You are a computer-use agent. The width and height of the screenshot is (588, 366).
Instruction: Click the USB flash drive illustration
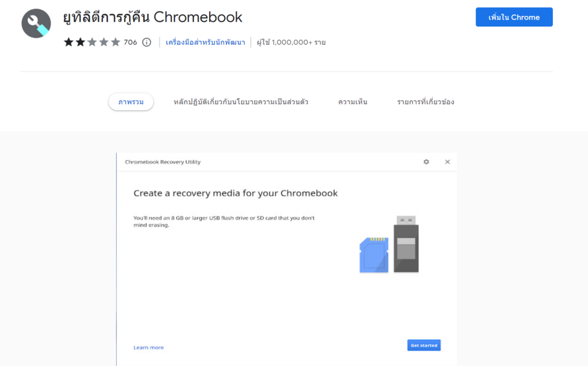pyautogui.click(x=406, y=244)
